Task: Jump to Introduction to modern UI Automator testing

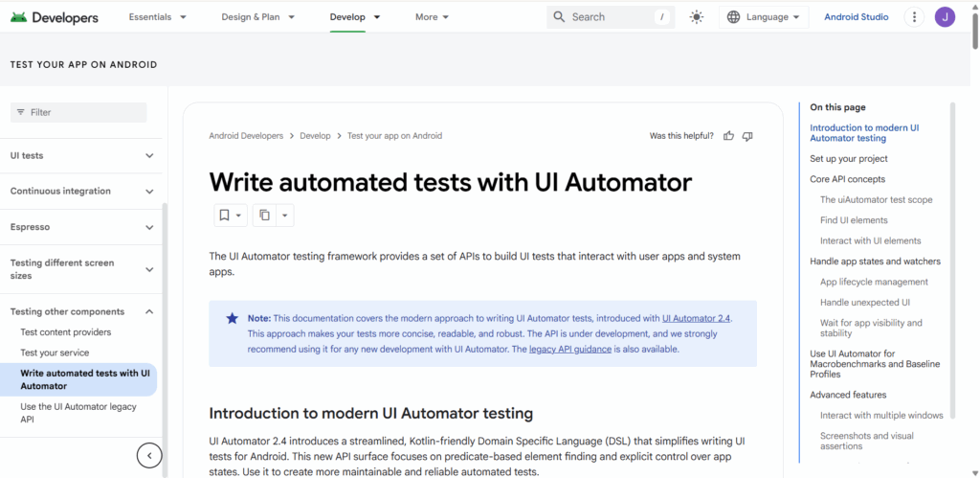Action: pos(864,132)
